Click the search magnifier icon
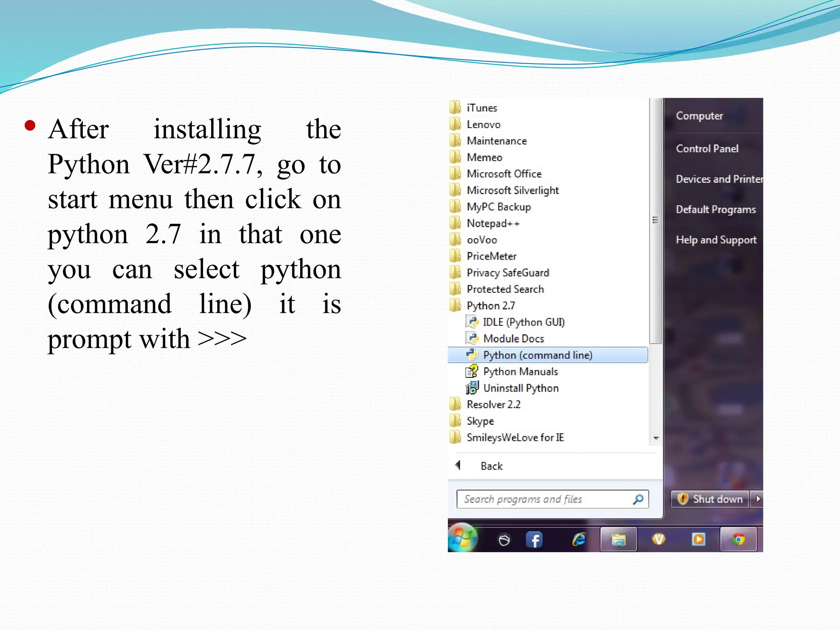 [638, 499]
